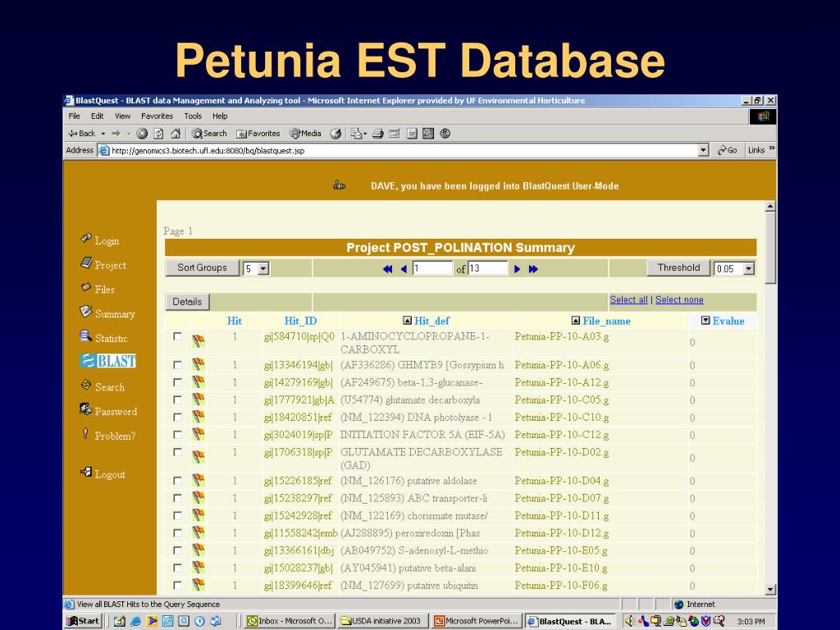Click the BLAST logo in sidebar
This screenshot has height=630, width=840.
[107, 361]
